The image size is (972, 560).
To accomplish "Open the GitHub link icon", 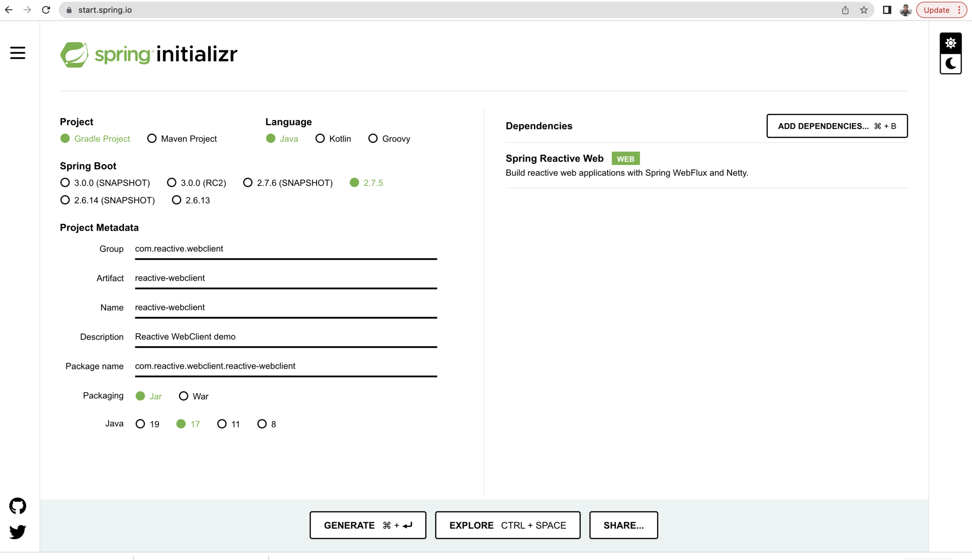I will point(17,506).
